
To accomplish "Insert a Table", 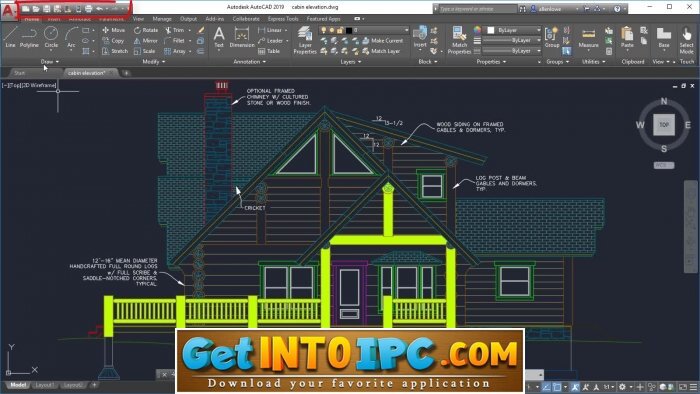I will point(269,51).
